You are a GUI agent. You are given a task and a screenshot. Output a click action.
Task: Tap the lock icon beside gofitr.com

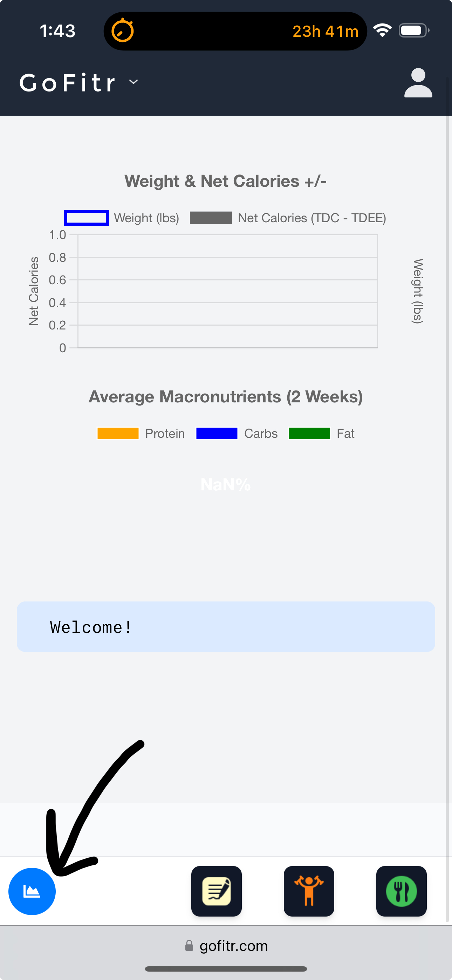189,945
